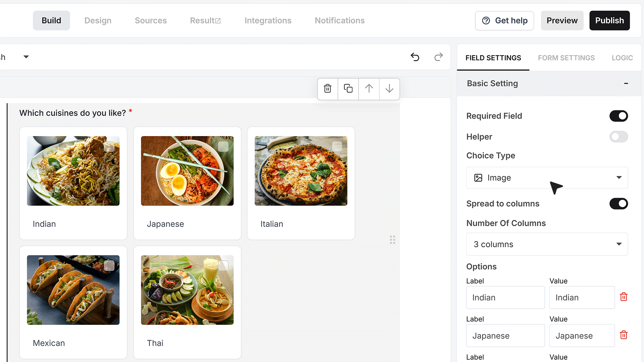644x362 pixels.
Task: Open the Choice Type Image dropdown
Action: (x=547, y=178)
